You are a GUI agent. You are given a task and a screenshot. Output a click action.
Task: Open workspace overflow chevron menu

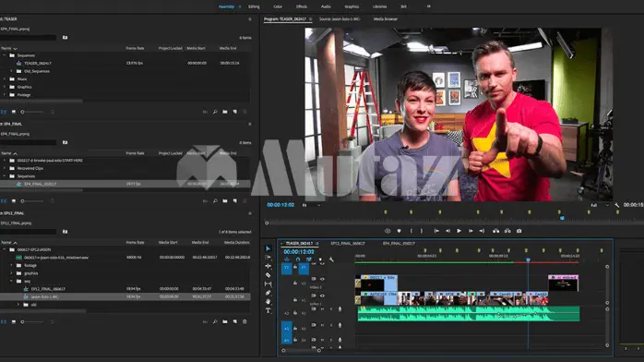tap(429, 6)
